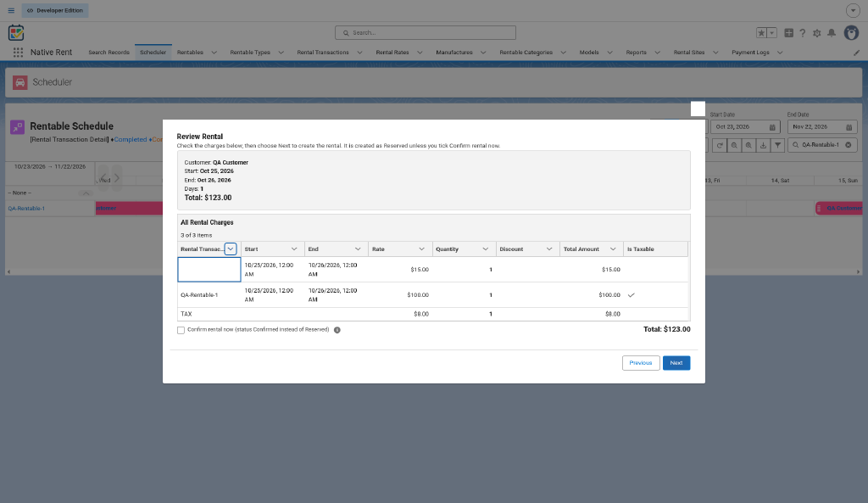Click the zoom in magnifier icon
Image resolution: width=868 pixels, height=503 pixels.
748,145
